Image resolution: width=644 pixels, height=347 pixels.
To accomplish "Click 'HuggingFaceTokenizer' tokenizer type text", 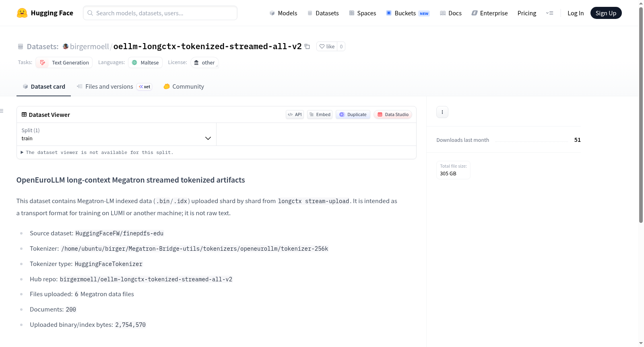I will coord(109,264).
